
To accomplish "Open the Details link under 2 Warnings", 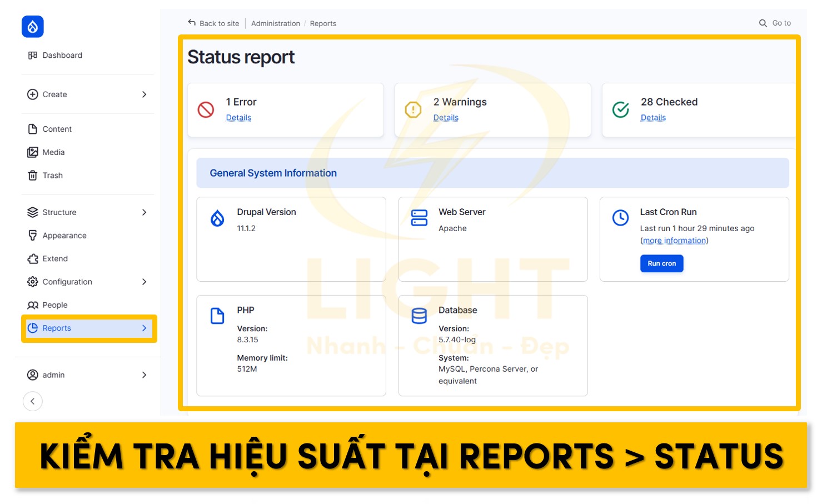I will [446, 118].
